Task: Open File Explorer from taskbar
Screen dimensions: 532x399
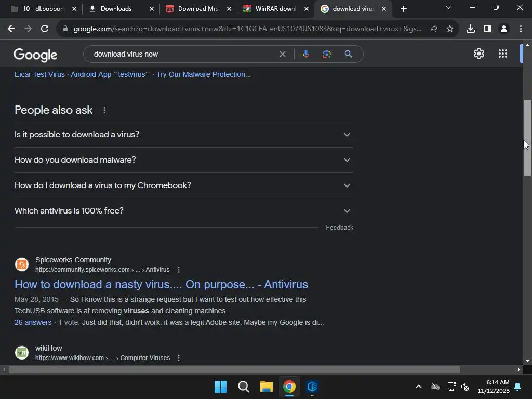Action: point(267,387)
